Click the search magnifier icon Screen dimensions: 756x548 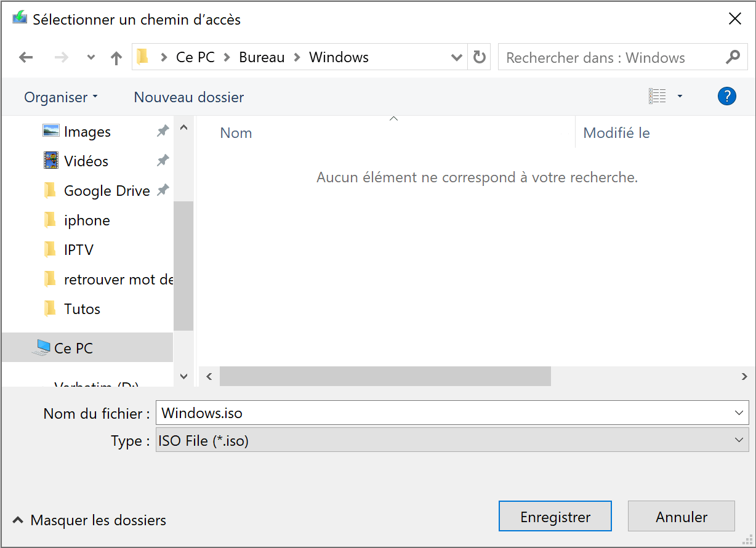pyautogui.click(x=733, y=57)
